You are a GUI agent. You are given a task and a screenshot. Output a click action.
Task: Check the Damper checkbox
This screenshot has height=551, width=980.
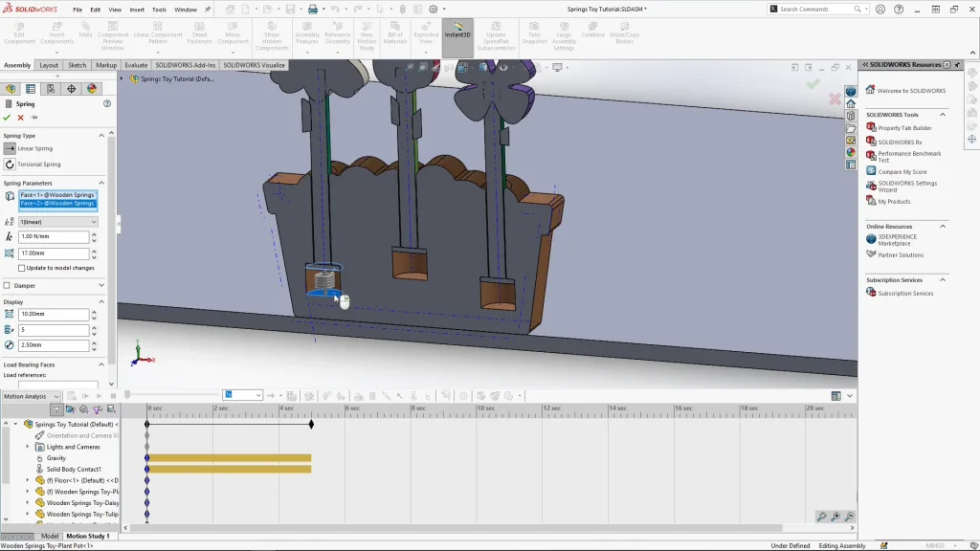[7, 285]
